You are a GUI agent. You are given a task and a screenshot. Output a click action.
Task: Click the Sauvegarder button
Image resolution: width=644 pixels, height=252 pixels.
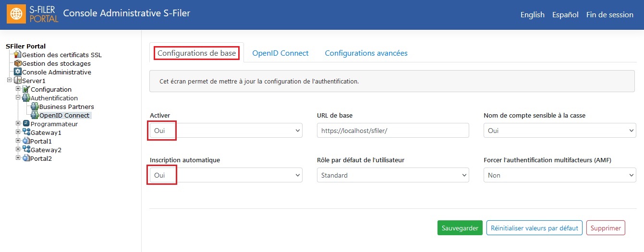pyautogui.click(x=460, y=228)
